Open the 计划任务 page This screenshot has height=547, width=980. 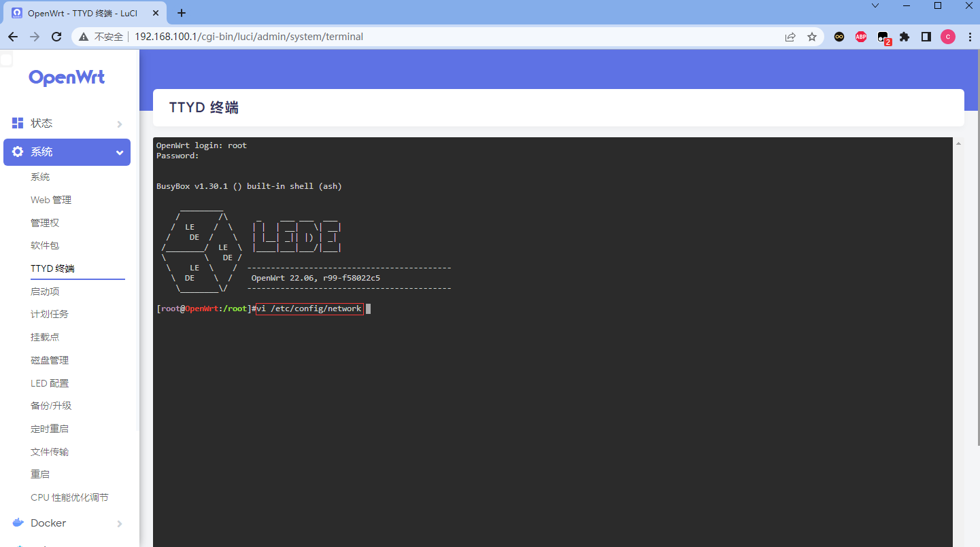(50, 314)
